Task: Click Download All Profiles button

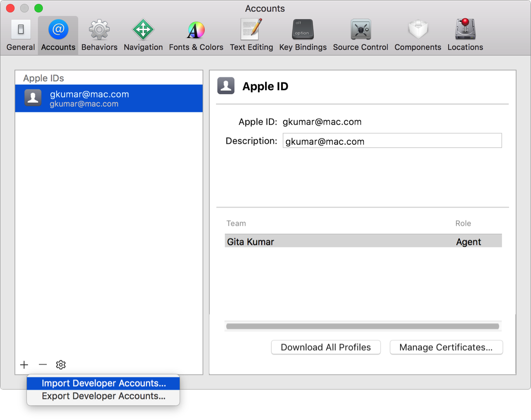Action: point(326,347)
